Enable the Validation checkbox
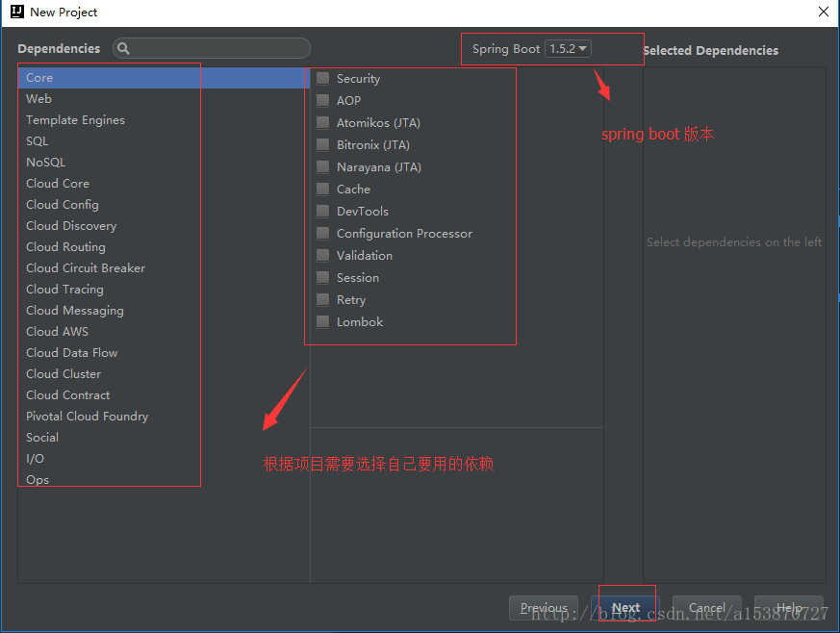840x633 pixels. (x=322, y=256)
